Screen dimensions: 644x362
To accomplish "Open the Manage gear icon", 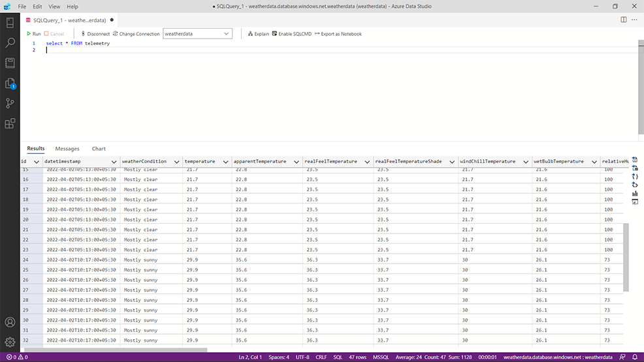I will [10, 342].
